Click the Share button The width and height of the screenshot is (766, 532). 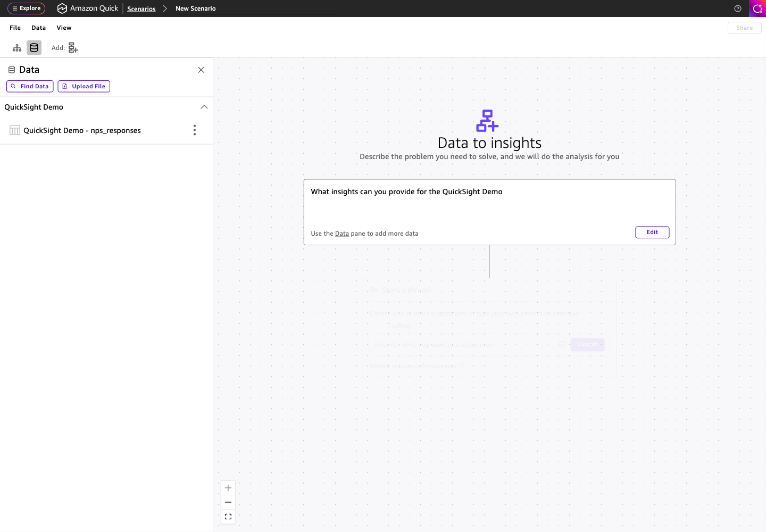click(x=744, y=28)
